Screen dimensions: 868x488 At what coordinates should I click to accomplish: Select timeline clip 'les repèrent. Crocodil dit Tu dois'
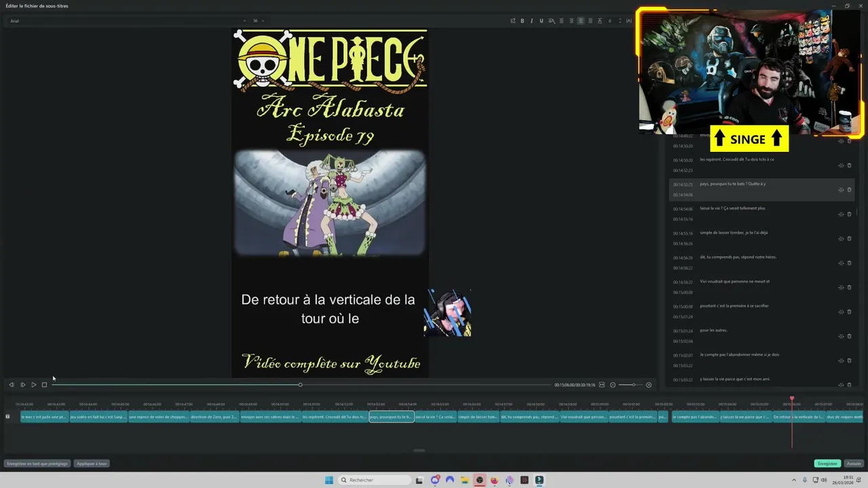[335, 417]
